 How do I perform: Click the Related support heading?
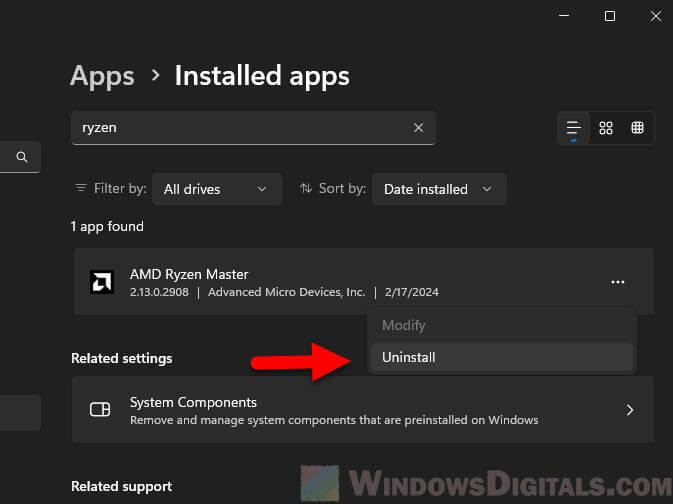(x=121, y=486)
